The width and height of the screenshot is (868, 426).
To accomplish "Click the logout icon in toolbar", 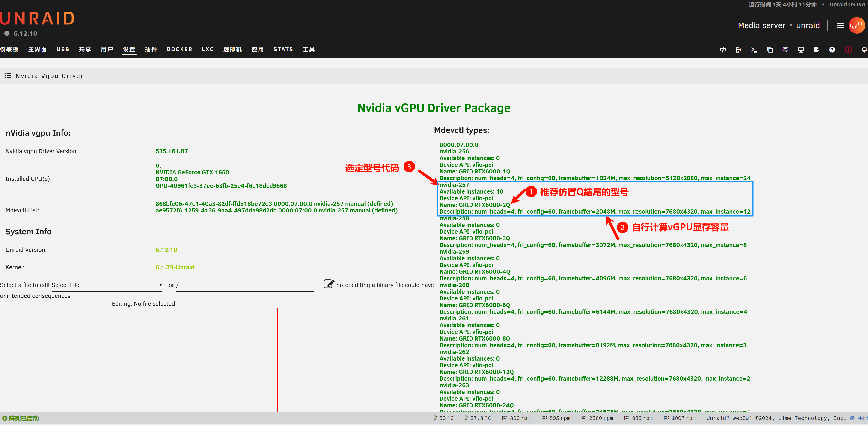I will click(738, 50).
